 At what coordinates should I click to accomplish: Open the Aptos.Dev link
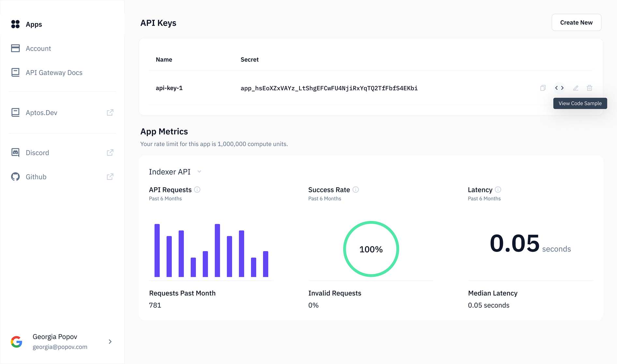tap(42, 112)
